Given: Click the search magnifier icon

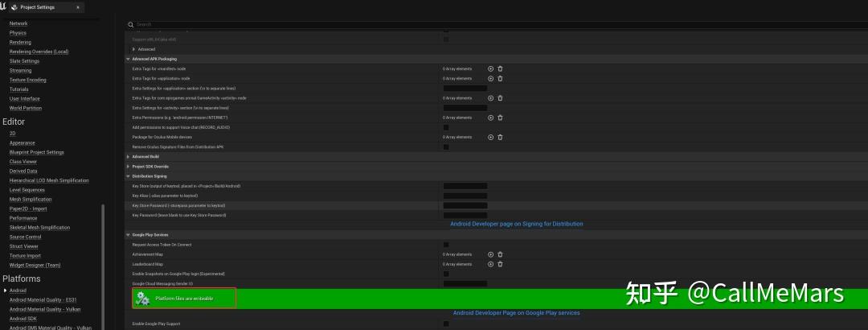Looking at the screenshot, I should click(x=131, y=24).
